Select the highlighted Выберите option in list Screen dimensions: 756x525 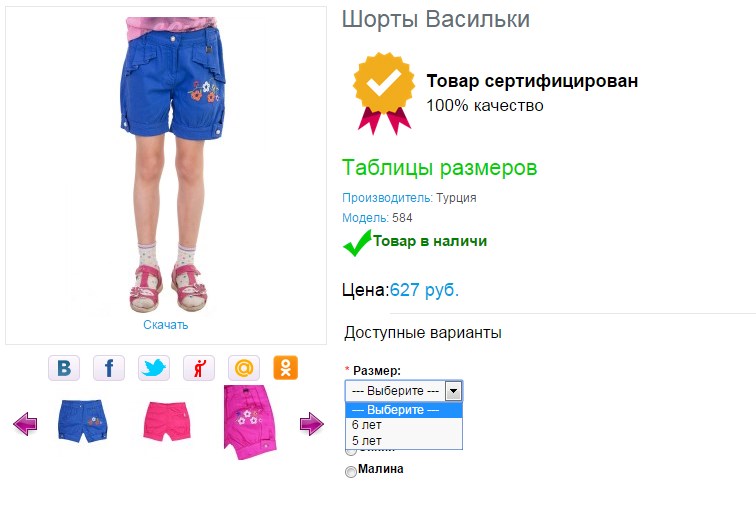[404, 410]
